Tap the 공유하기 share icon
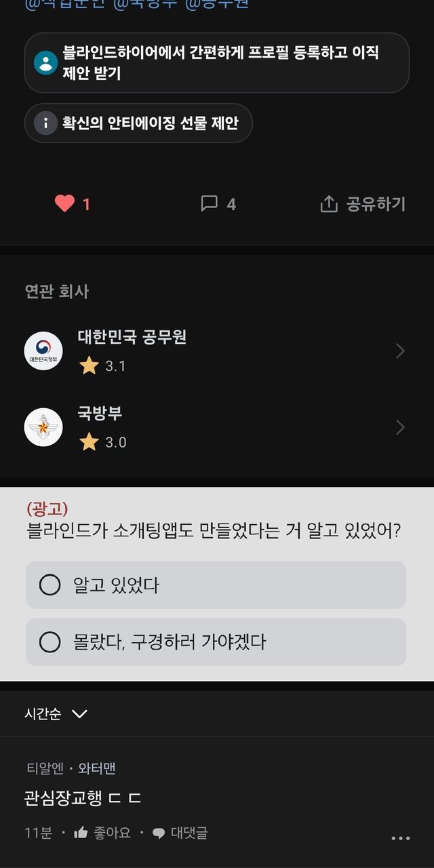 329,203
